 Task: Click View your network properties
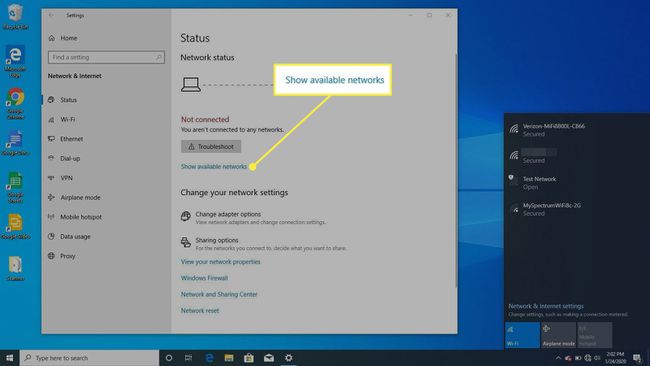pyautogui.click(x=221, y=262)
